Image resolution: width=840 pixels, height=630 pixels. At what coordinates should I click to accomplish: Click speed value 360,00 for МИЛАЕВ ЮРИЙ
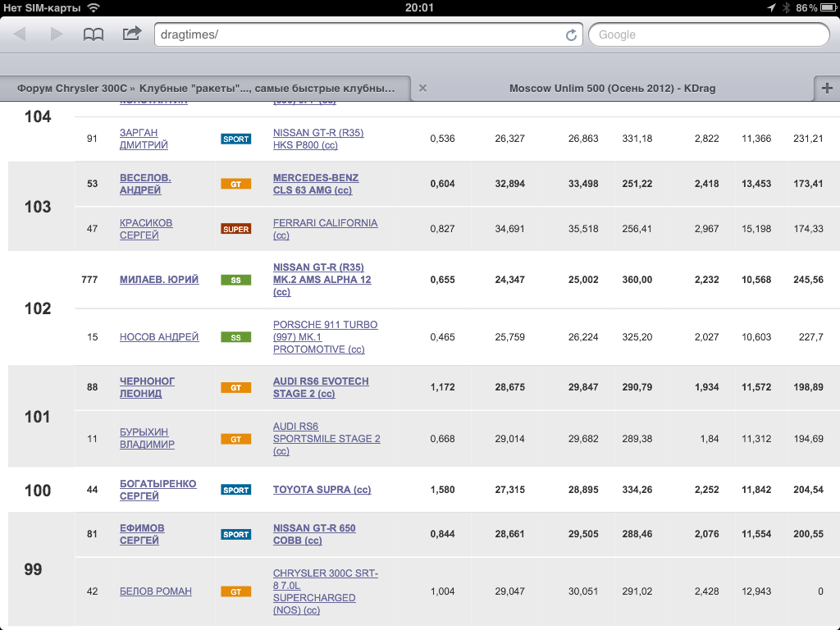tap(637, 280)
